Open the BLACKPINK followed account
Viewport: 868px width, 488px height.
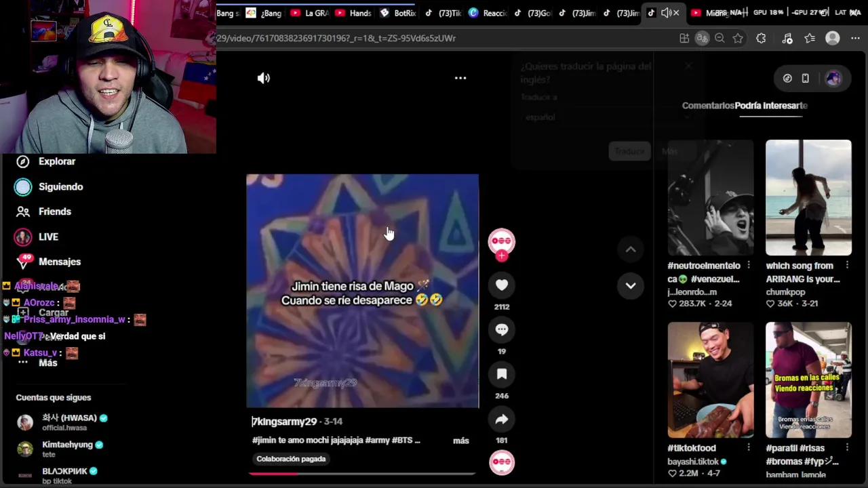[58, 474]
